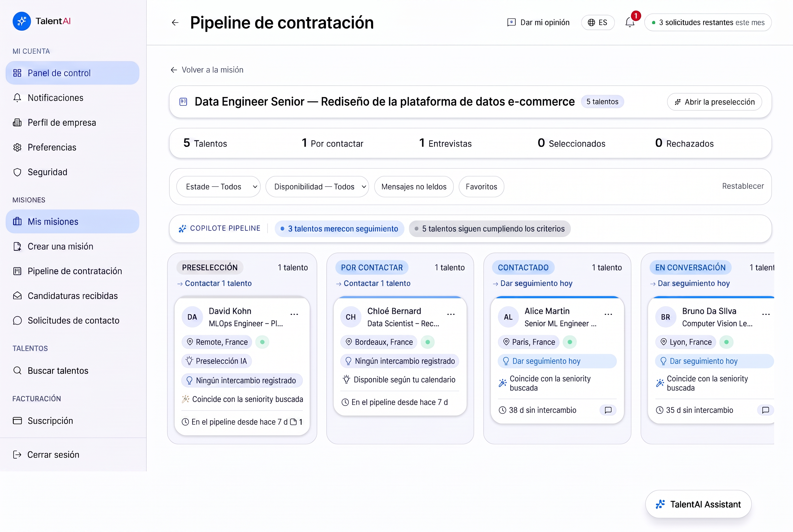793x532 pixels.
Task: Click the Solicitudes de contacto chat icon
Action: (x=17, y=321)
